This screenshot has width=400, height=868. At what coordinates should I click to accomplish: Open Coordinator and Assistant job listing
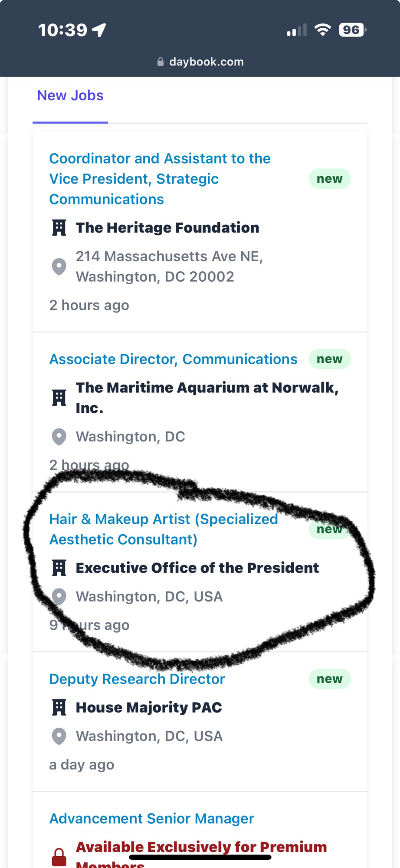tap(160, 179)
